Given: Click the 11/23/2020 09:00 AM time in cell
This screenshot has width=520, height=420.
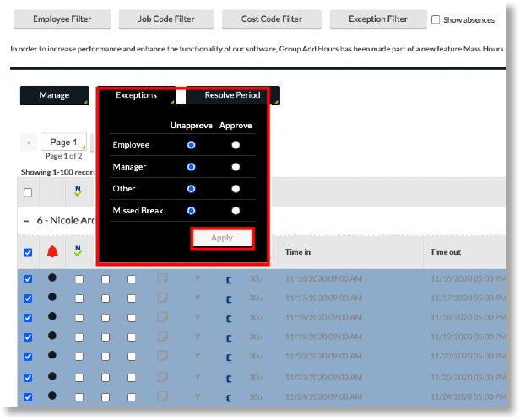Looking at the screenshot, I should 323,378.
